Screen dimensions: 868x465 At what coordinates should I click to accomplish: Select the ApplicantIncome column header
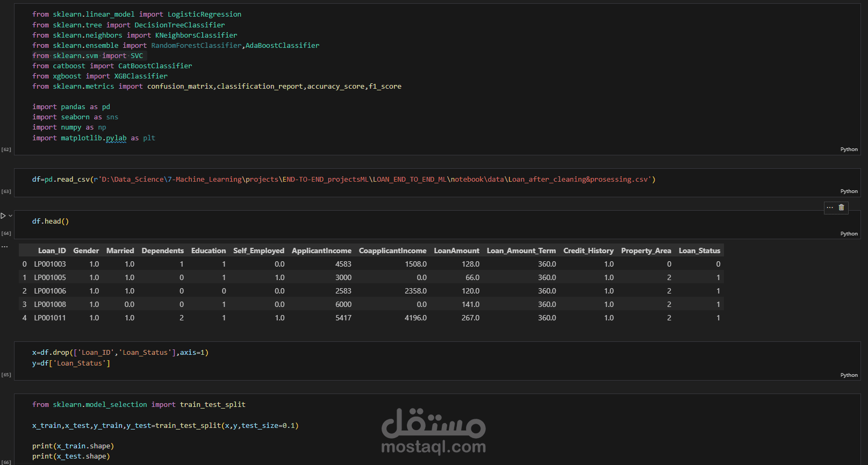pyautogui.click(x=321, y=251)
